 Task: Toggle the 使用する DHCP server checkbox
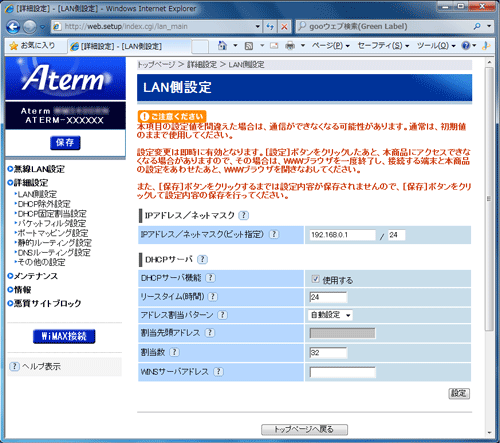(315, 279)
